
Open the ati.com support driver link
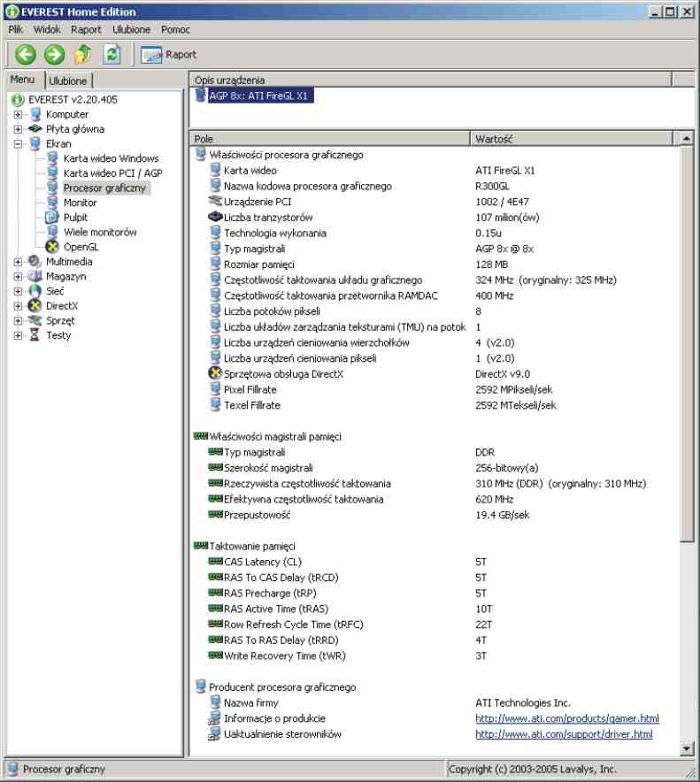coord(564,734)
